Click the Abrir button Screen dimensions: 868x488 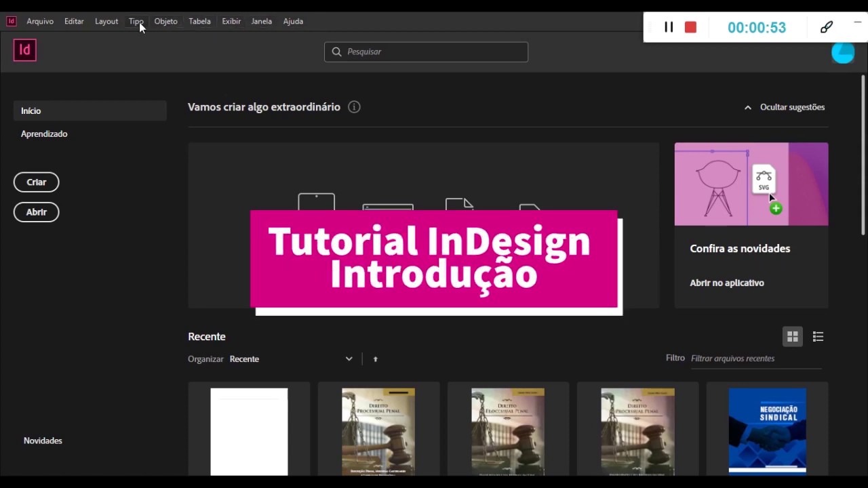tap(37, 212)
